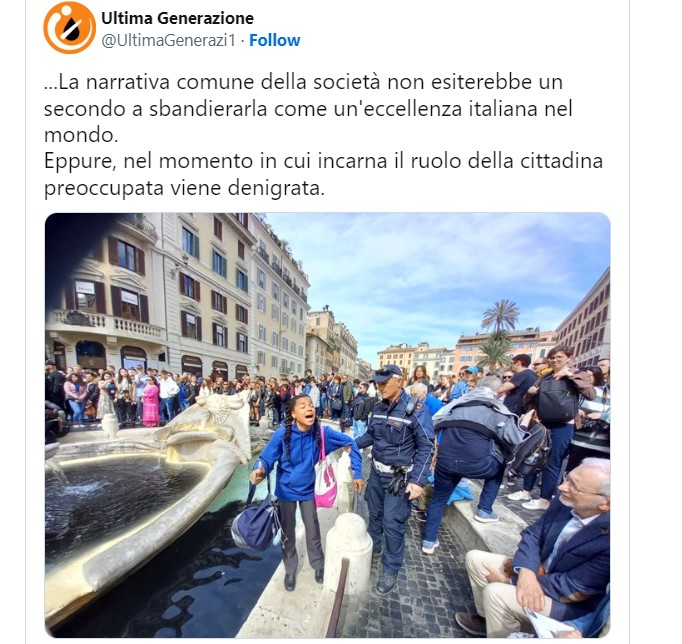This screenshot has height=644, width=682.
Task: Click the navy duffel bag the woman holds
Action: [x=256, y=522]
